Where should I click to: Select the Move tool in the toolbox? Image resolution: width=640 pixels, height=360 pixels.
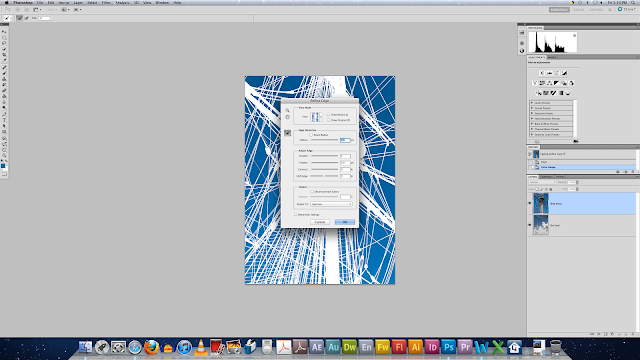tap(4, 31)
